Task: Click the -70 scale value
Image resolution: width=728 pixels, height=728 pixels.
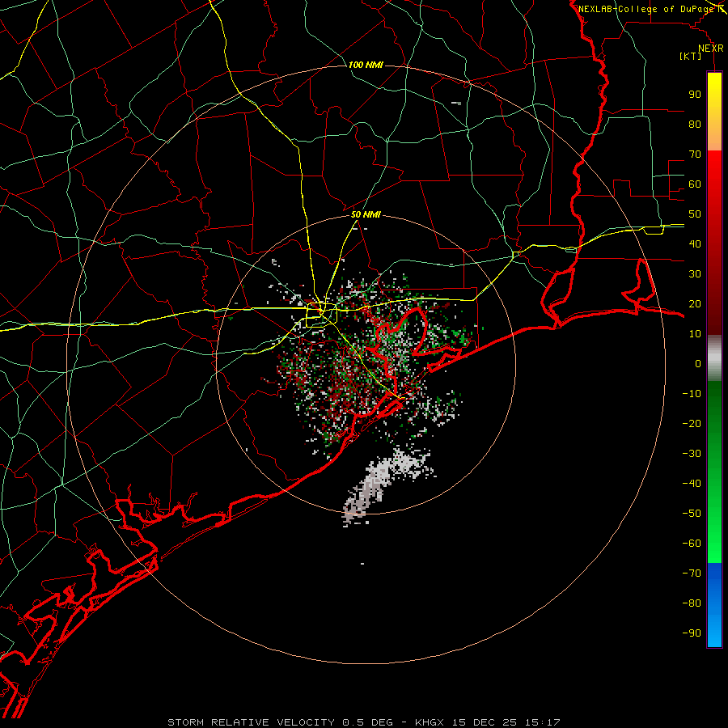Action: (x=692, y=574)
